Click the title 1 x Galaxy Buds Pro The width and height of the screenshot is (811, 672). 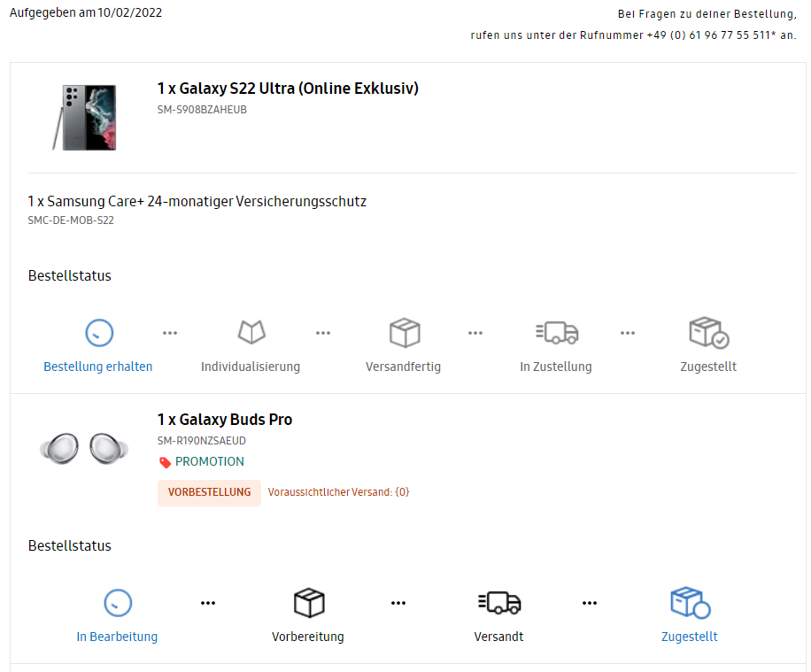click(x=225, y=420)
